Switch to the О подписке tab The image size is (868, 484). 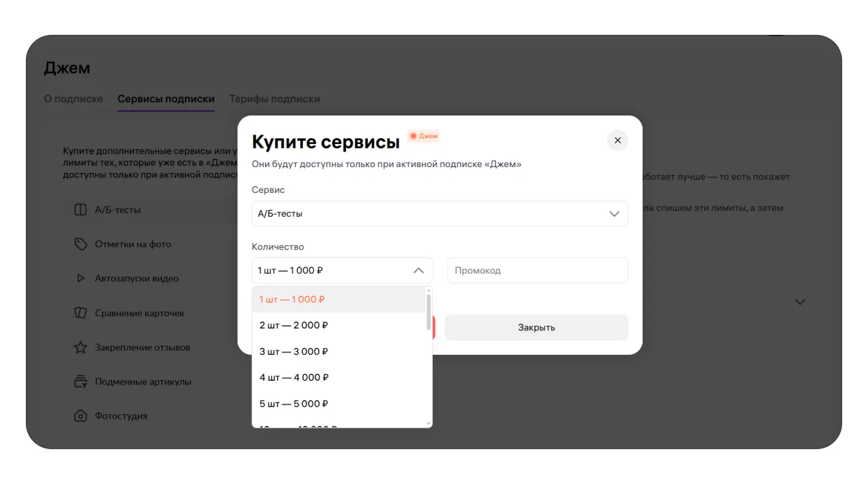pos(73,99)
